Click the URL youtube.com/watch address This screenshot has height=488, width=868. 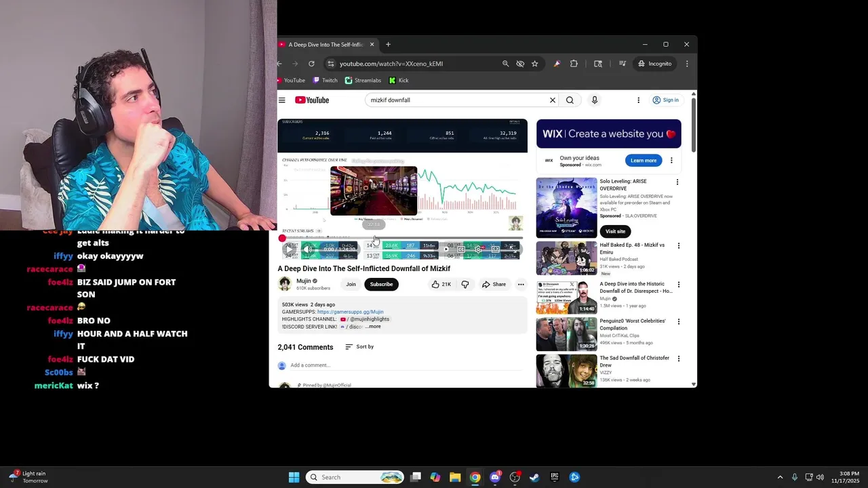[391, 64]
